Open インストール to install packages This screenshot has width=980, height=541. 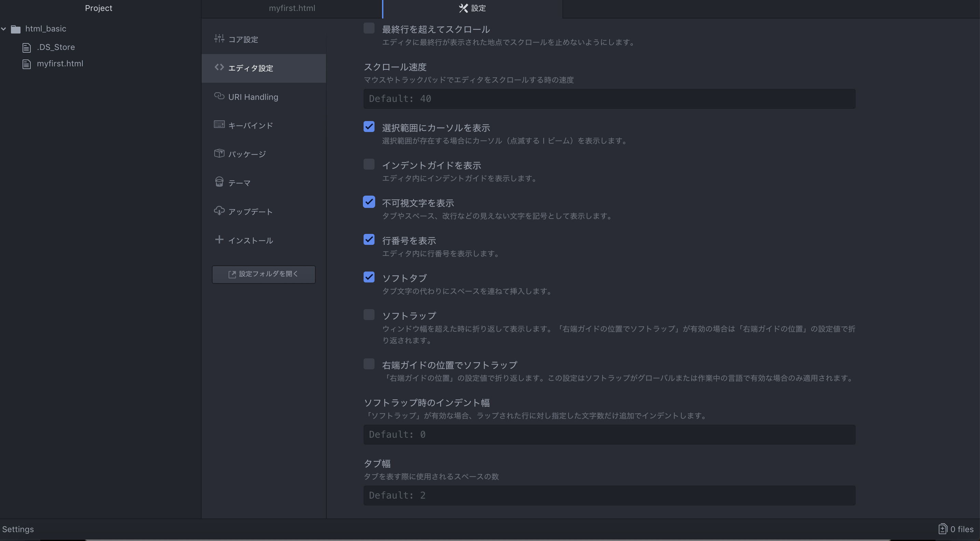point(251,240)
